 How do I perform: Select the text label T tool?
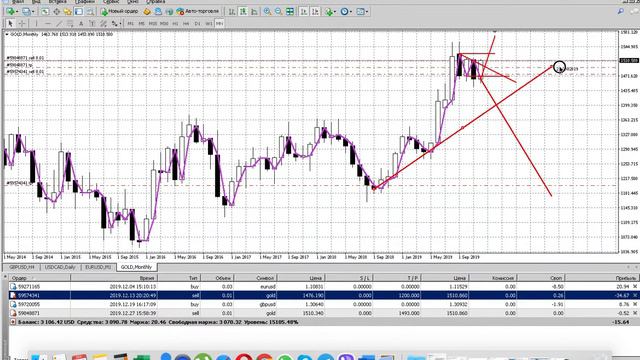point(92,24)
